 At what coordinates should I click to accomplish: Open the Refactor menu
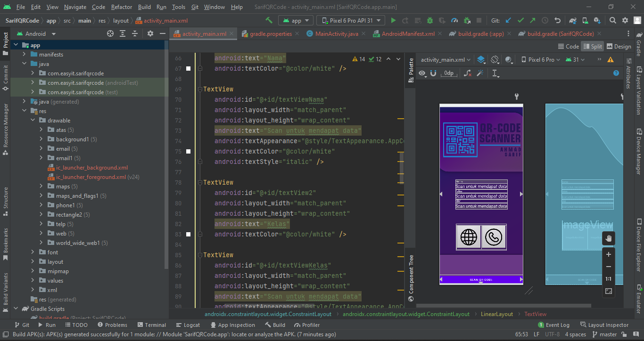pos(122,7)
